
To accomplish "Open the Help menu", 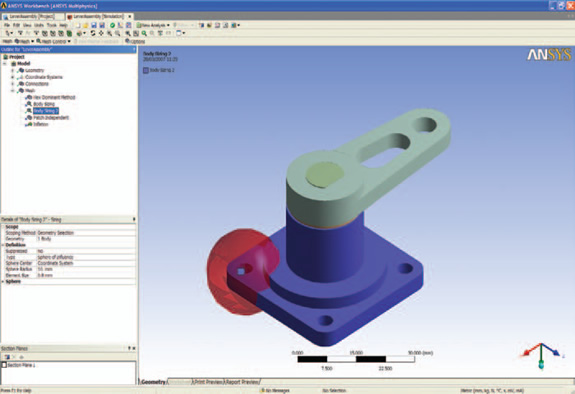I will 63,25.
